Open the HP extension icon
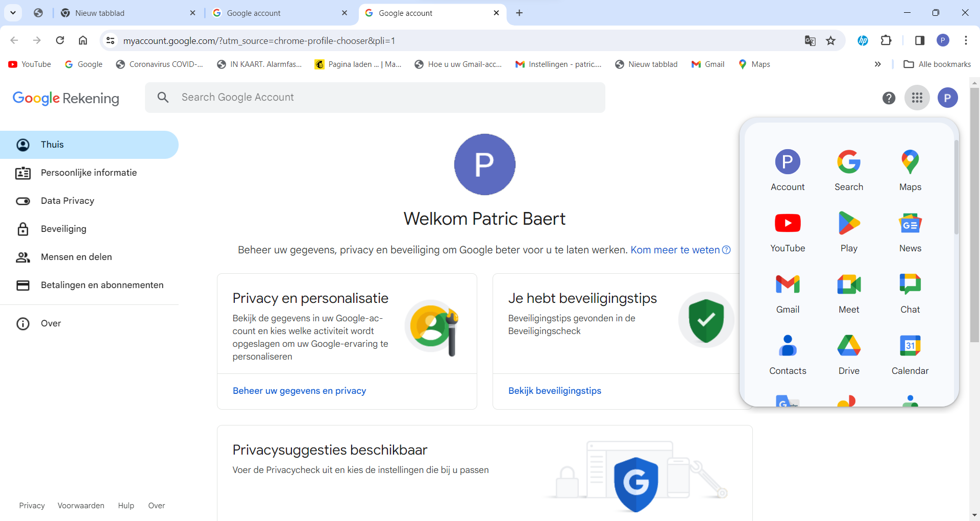 click(863, 40)
